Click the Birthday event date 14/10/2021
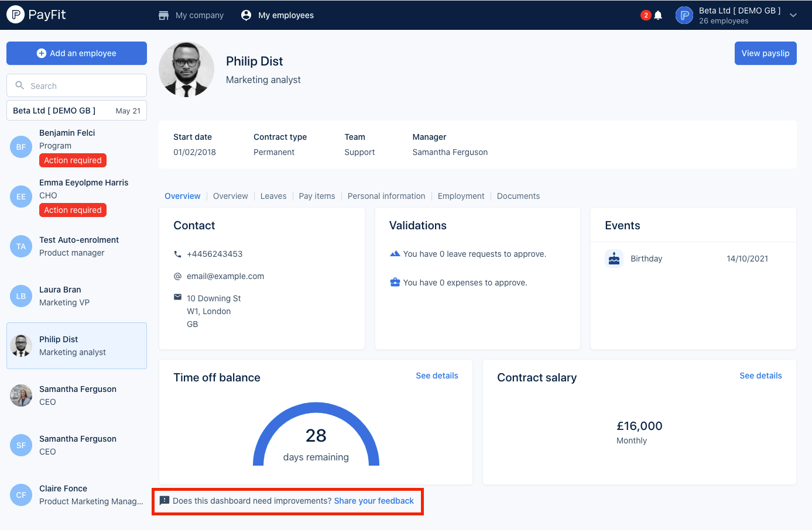 (x=747, y=259)
